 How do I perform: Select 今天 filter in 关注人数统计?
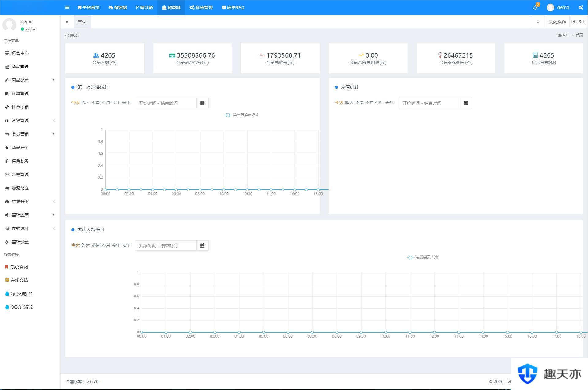[76, 245]
